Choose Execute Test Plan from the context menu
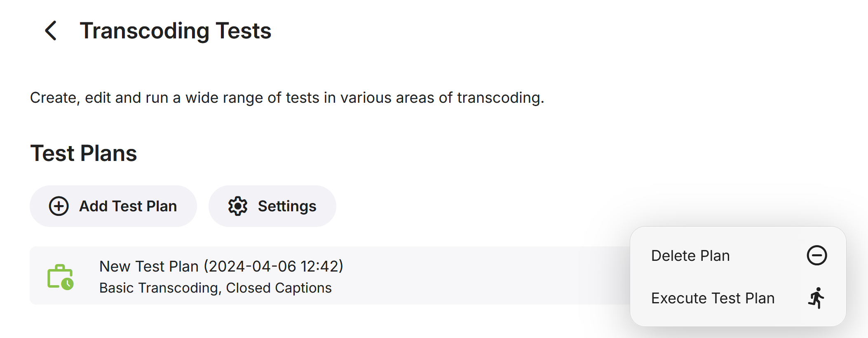Image resolution: width=868 pixels, height=338 pixels. (712, 298)
